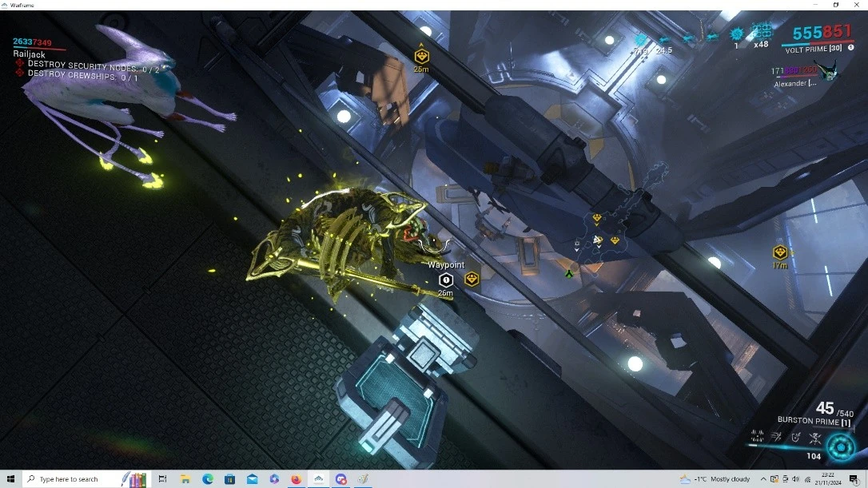Open Firefox from the taskbar
The image size is (868, 488).
click(297, 479)
